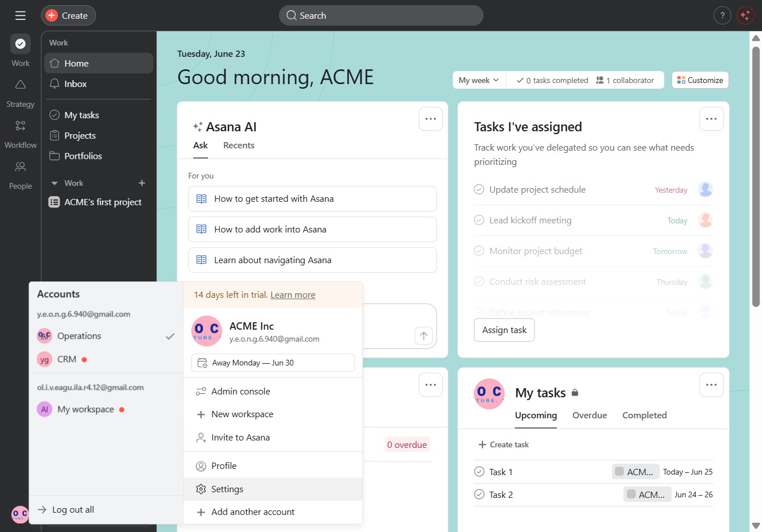
Task: Click Create task in My tasks
Action: 503,444
